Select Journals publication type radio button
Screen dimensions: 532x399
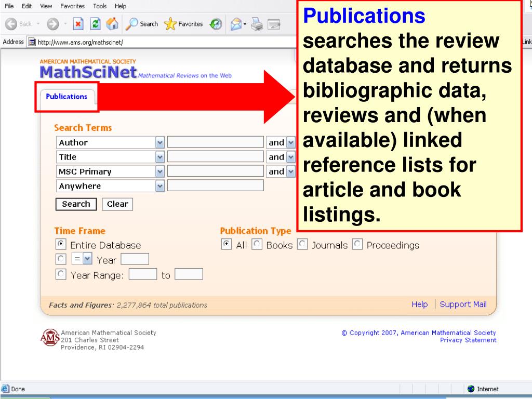point(302,244)
